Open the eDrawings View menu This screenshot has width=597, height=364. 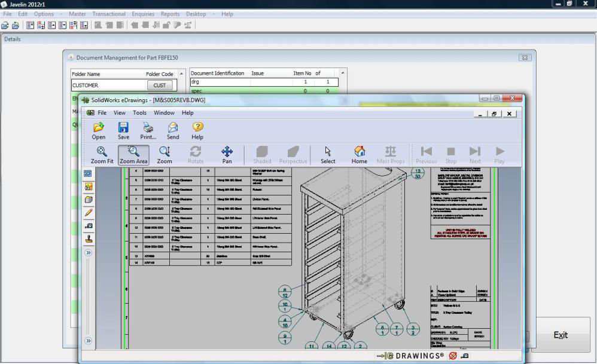(119, 112)
